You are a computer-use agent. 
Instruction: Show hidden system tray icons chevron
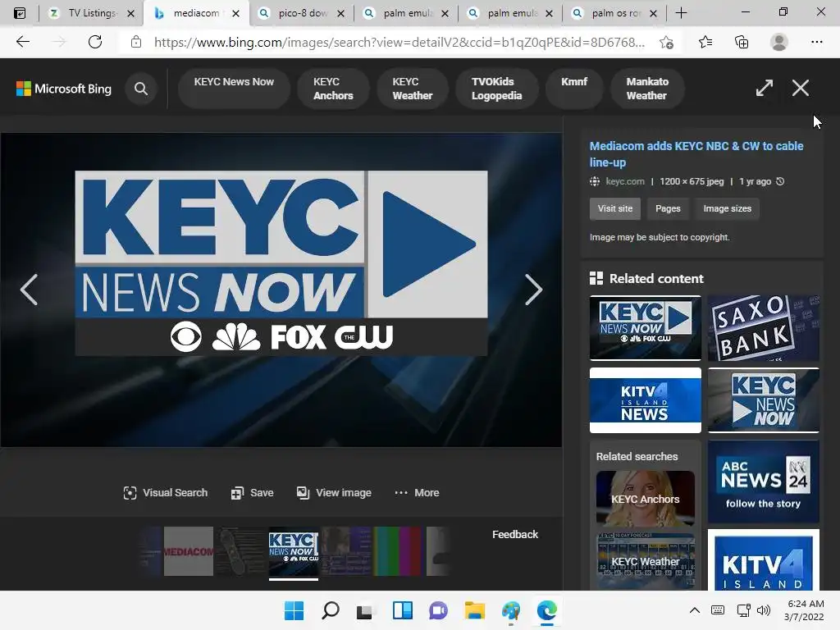tap(694, 610)
